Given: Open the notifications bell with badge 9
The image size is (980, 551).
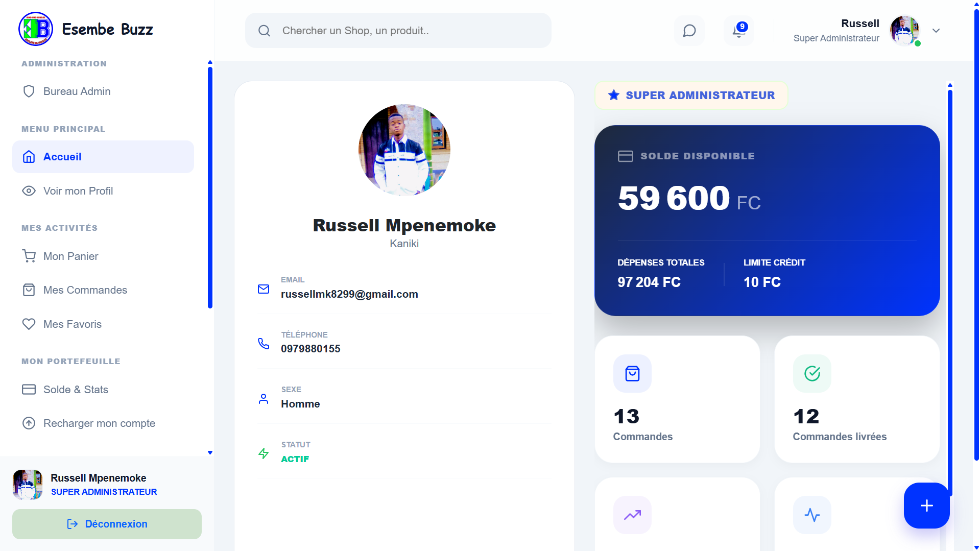Looking at the screenshot, I should click(x=739, y=31).
